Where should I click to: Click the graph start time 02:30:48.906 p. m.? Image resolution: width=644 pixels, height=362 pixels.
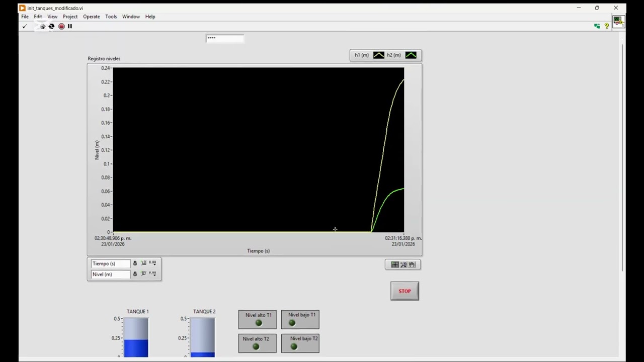point(113,238)
